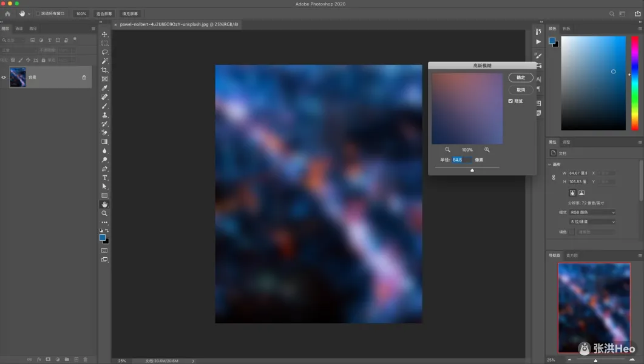Image resolution: width=644 pixels, height=364 pixels.
Task: Open the RGB 颜色 mode dropdown
Action: 592,212
